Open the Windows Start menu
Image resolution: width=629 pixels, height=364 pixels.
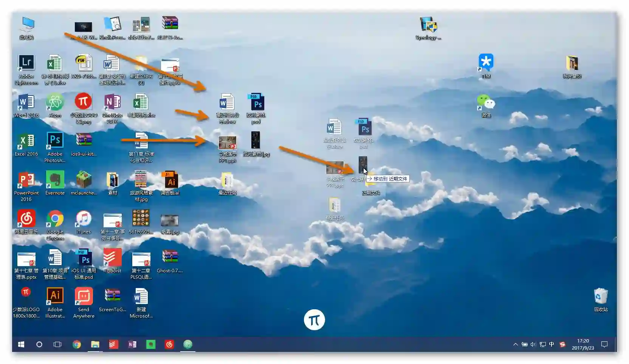pyautogui.click(x=21, y=344)
